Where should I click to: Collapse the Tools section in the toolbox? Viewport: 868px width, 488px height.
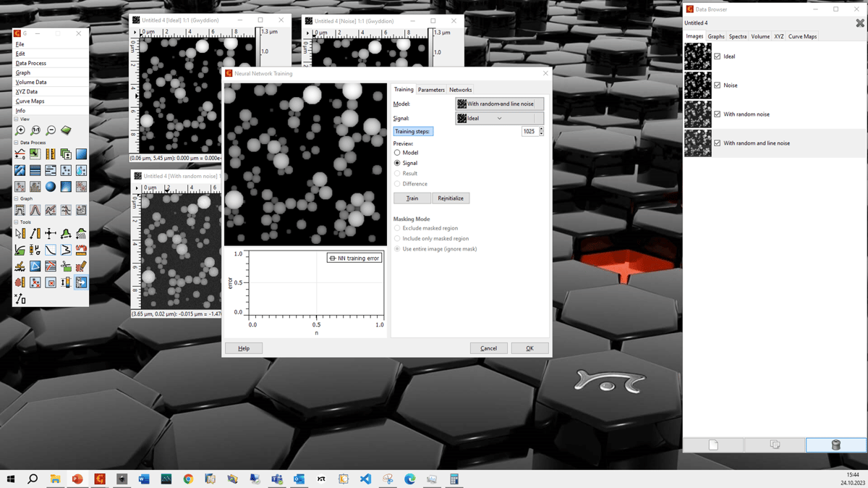17,222
